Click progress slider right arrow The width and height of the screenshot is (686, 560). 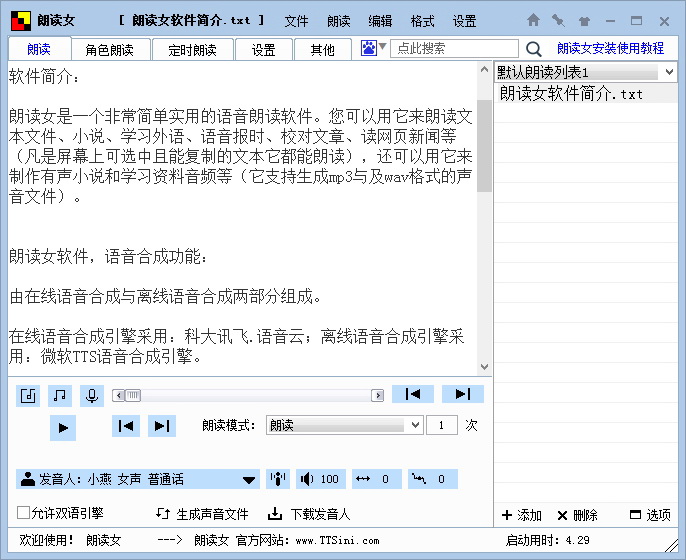[378, 396]
